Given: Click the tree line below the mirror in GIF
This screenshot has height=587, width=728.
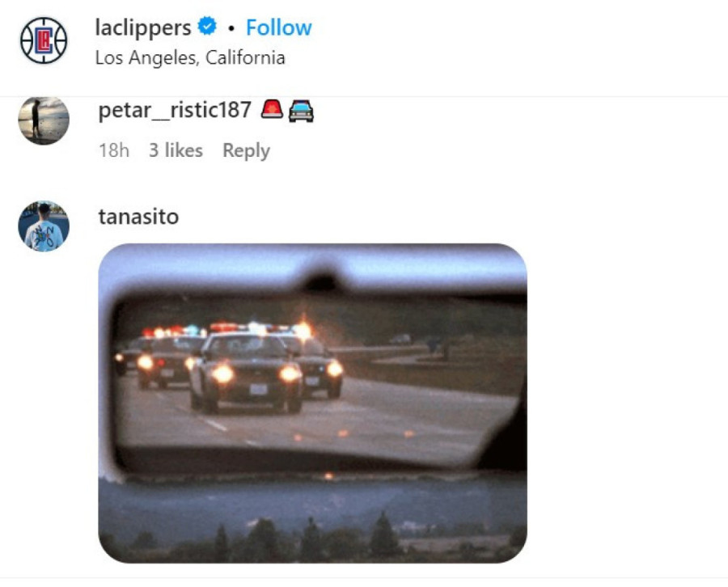Looking at the screenshot, I should click(x=312, y=538).
